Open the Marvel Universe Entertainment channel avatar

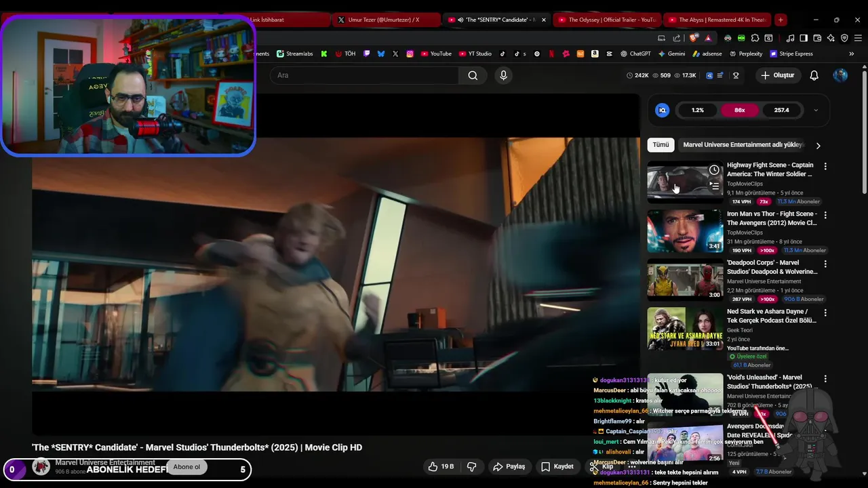[41, 466]
